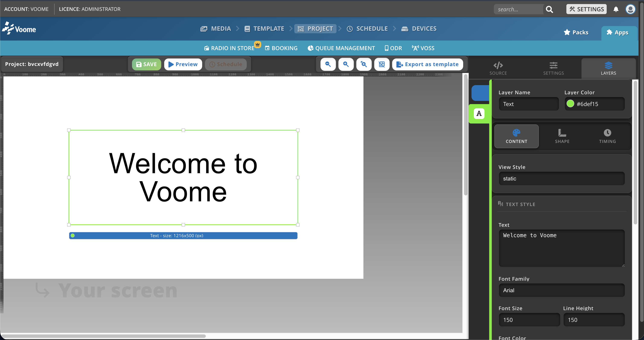Viewport: 644px width, 340px height.
Task: Click the disabled Schedule button
Action: 225,64
